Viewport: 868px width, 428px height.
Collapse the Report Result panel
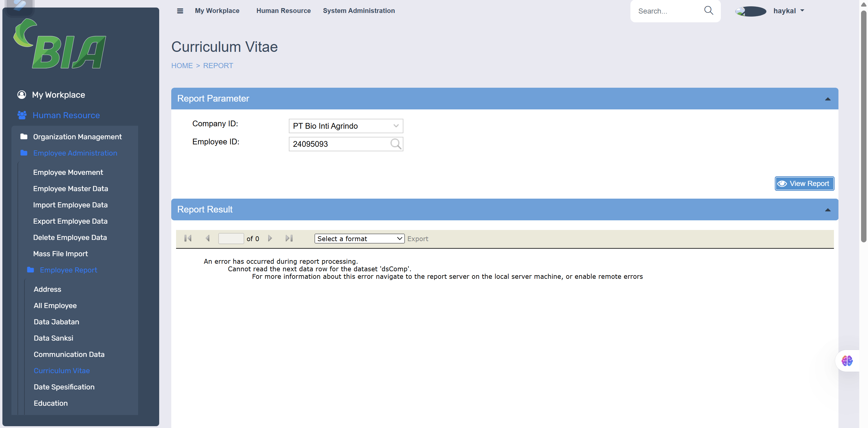click(828, 210)
